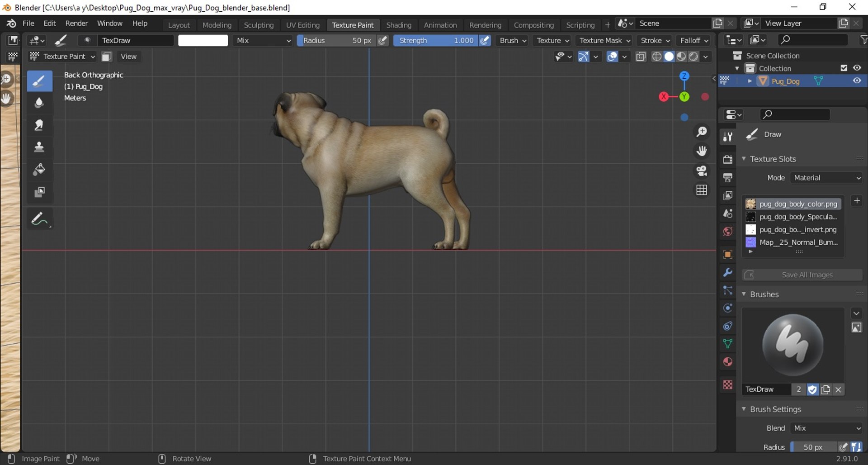Collapse the Brushes panel
868x465 pixels.
744,294
